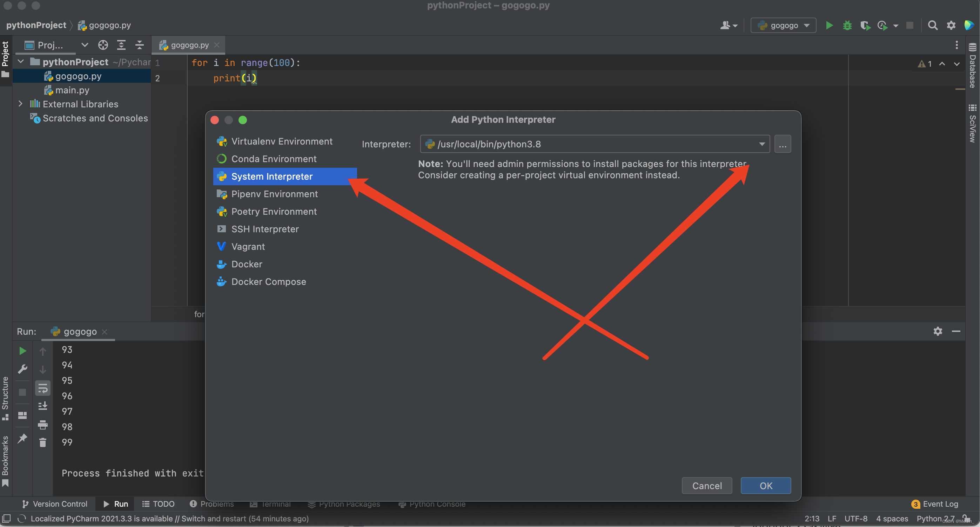This screenshot has width=980, height=527.
Task: Open Structure side panel
Action: 5,398
